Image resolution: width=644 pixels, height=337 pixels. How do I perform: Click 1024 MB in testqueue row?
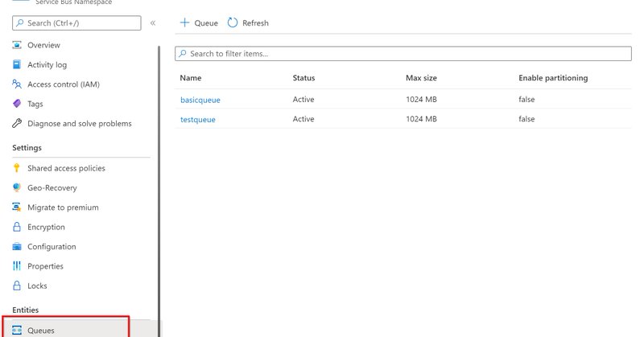pyautogui.click(x=421, y=119)
